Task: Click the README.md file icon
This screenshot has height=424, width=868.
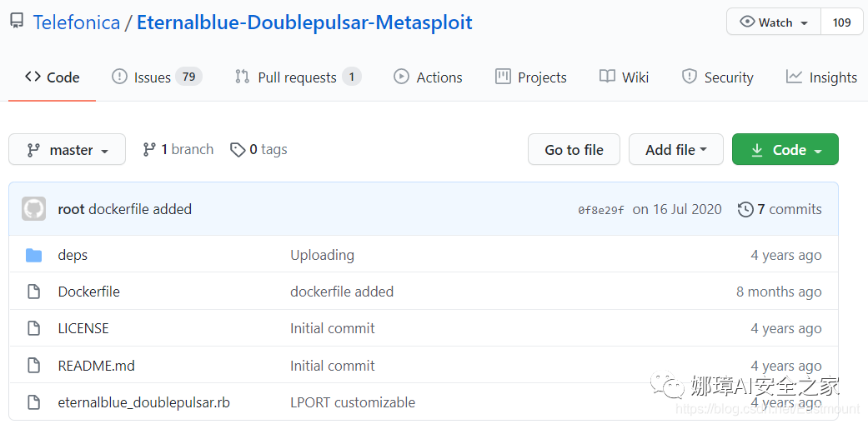Action: tap(33, 366)
